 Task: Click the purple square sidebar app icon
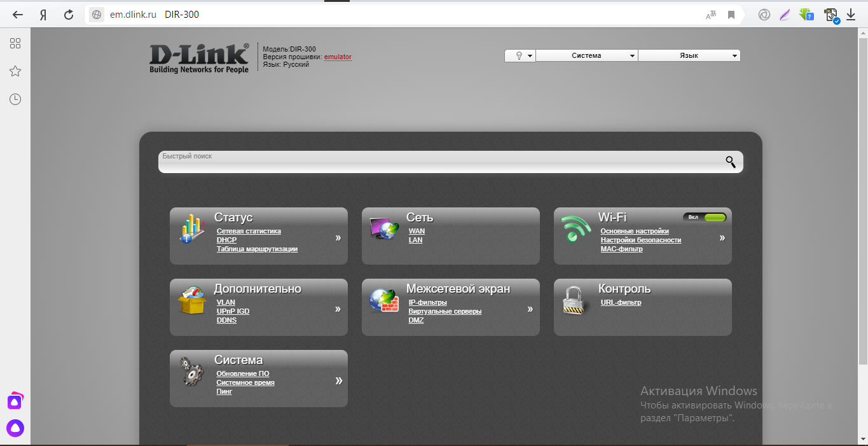coord(15,401)
